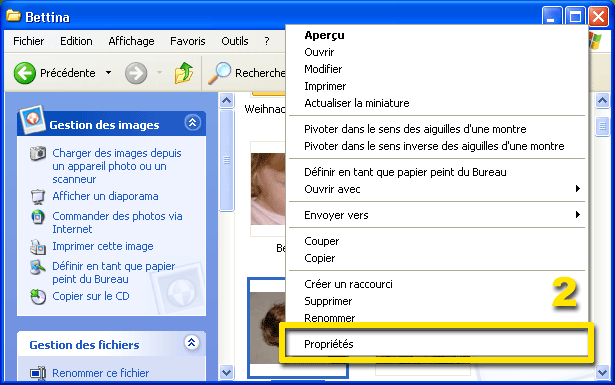The height and width of the screenshot is (385, 615).
Task: Open the ? help menu
Action: click(x=267, y=41)
